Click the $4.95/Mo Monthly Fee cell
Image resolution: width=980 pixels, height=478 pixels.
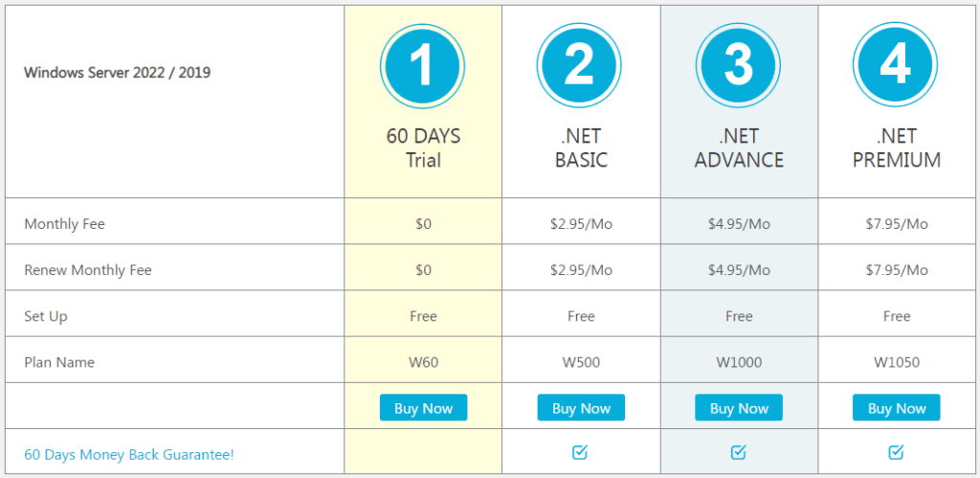point(739,224)
